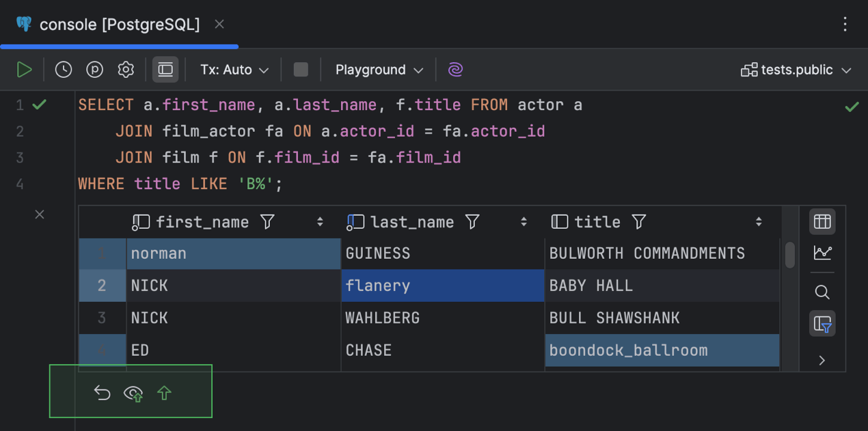Toggle the in-editor results button

165,70
